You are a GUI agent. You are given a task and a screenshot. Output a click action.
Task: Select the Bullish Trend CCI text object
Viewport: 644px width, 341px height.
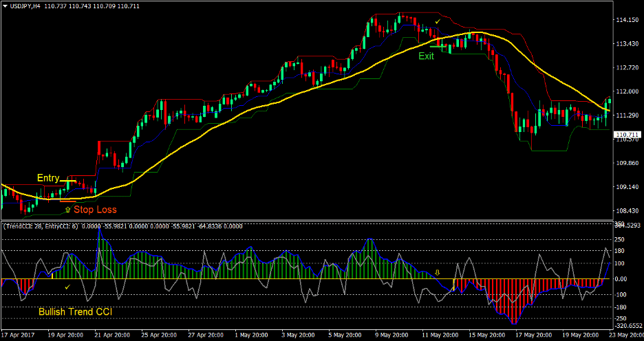pos(76,312)
